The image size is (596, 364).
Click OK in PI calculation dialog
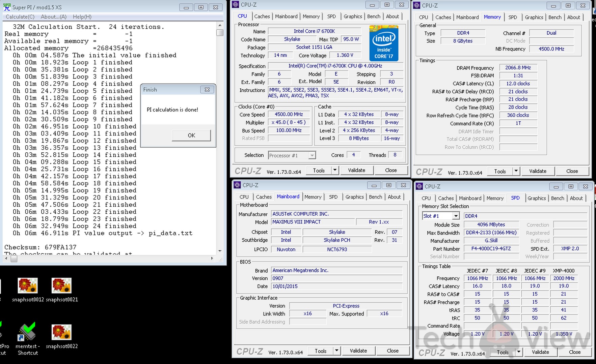tap(191, 135)
